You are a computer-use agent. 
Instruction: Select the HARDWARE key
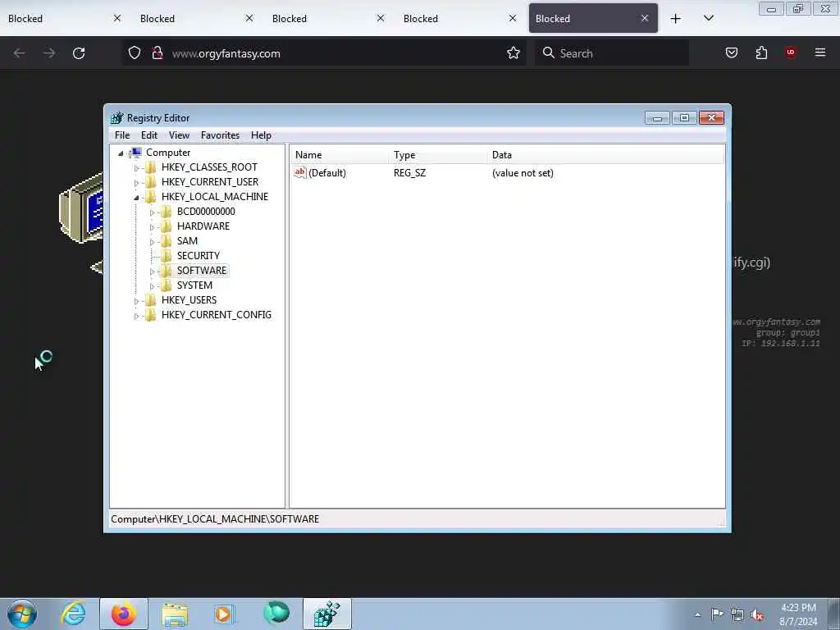(x=203, y=226)
